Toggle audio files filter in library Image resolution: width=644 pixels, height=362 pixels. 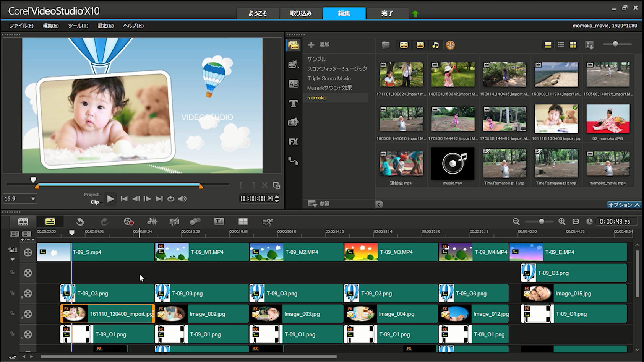tap(435, 45)
